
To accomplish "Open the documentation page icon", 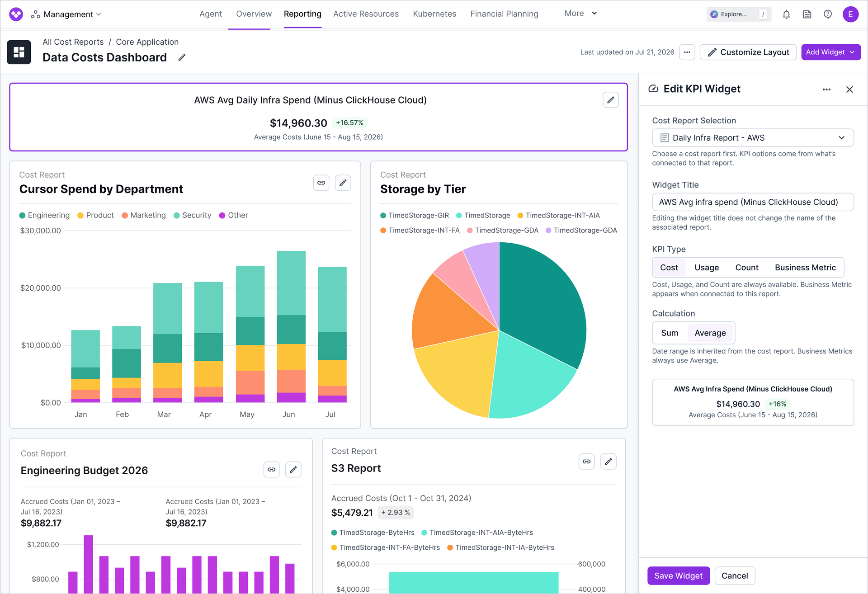I will pyautogui.click(x=807, y=14).
